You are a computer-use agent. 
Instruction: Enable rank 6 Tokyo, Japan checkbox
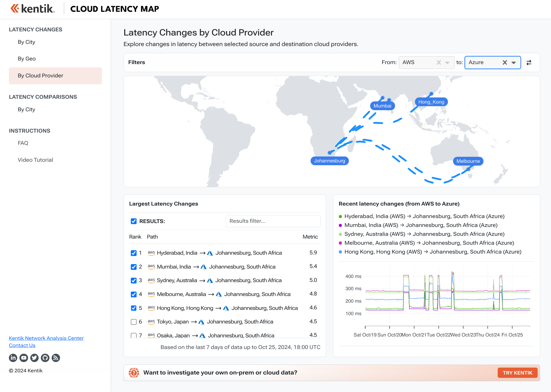[x=134, y=322]
